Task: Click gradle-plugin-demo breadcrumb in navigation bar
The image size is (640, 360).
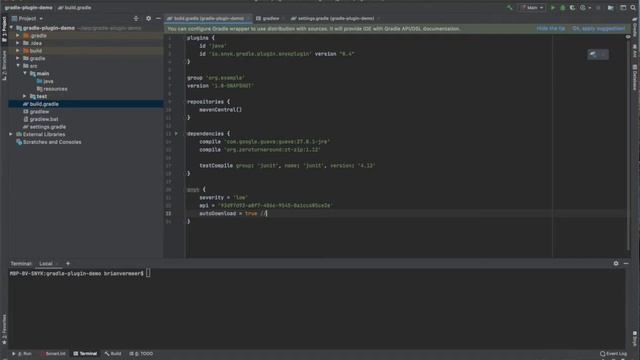Action: [x=28, y=7]
